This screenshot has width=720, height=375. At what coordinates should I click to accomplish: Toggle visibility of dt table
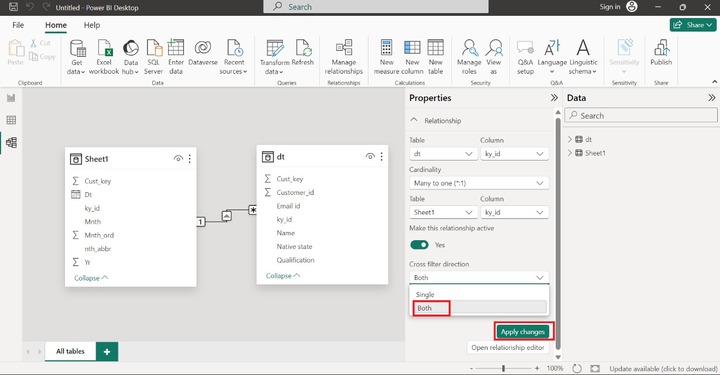coord(370,157)
